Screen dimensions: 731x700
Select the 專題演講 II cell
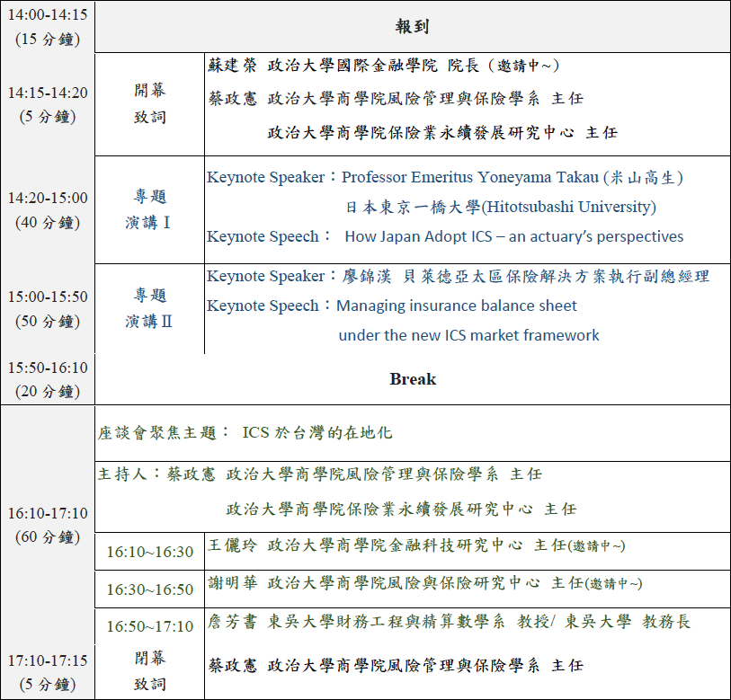coord(149,308)
